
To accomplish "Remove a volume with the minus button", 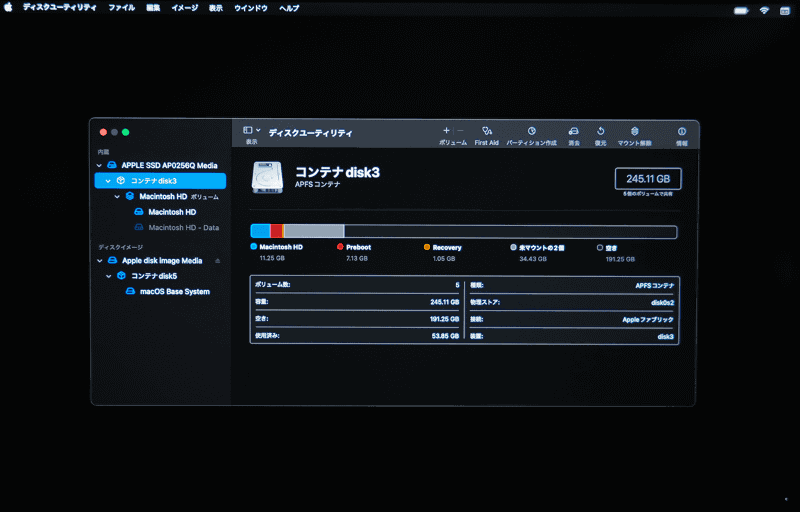I will coord(460,131).
